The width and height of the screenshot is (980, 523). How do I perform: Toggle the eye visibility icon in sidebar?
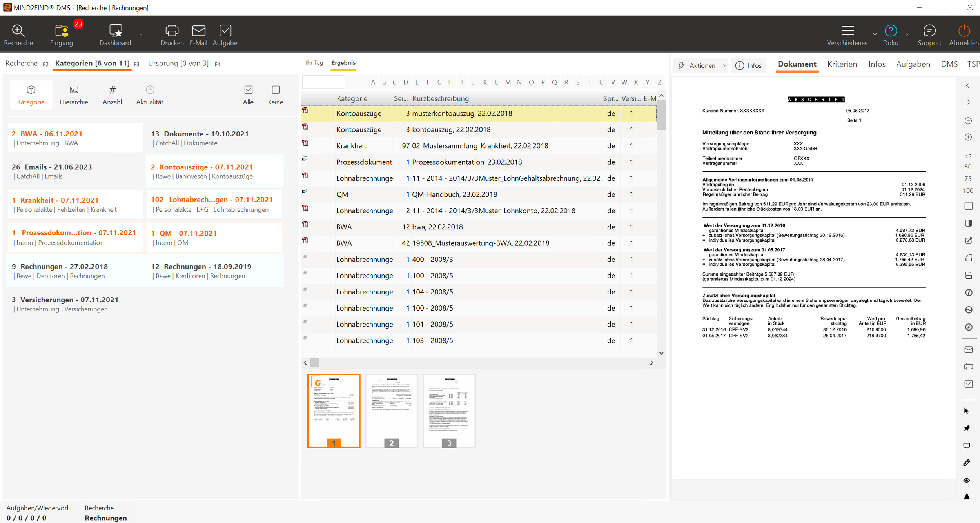967,480
